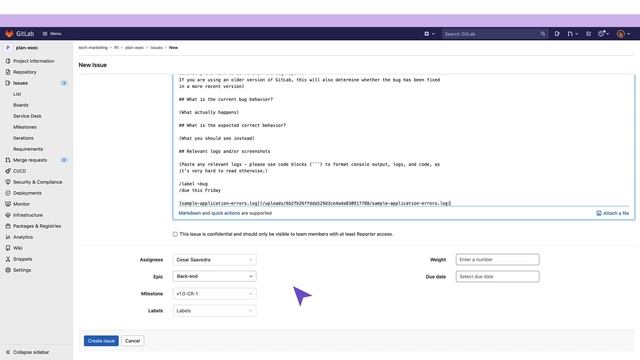Screen dimensions: 640x360
Task: Collapse the sidebar
Action: (27, 352)
